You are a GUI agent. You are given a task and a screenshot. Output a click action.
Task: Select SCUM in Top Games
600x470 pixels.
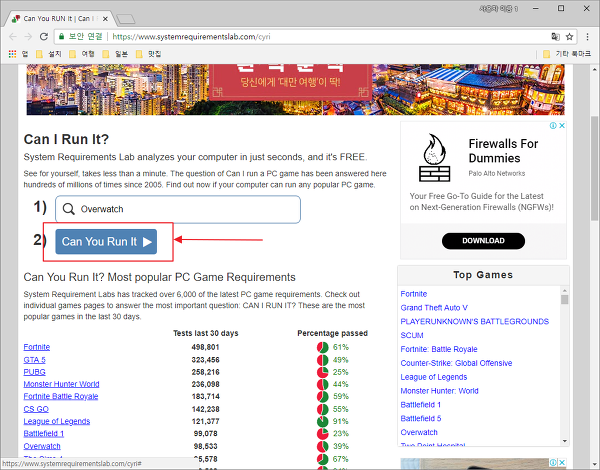(412, 335)
